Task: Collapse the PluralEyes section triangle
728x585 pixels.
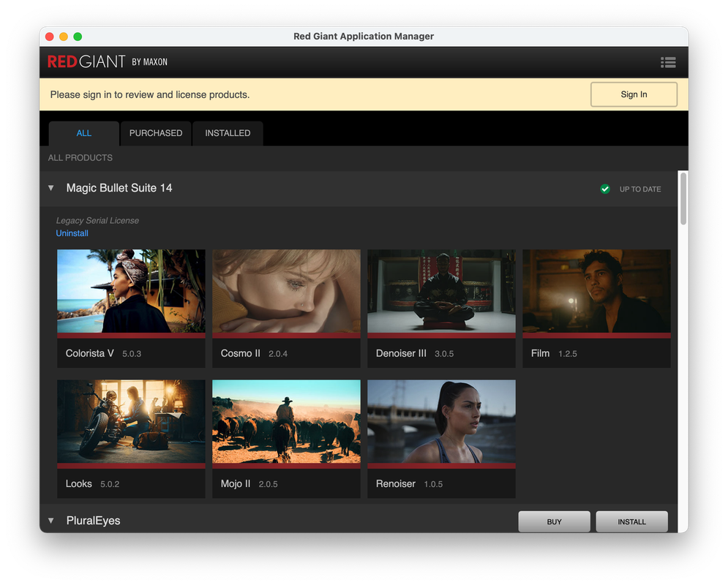Action: [x=51, y=521]
